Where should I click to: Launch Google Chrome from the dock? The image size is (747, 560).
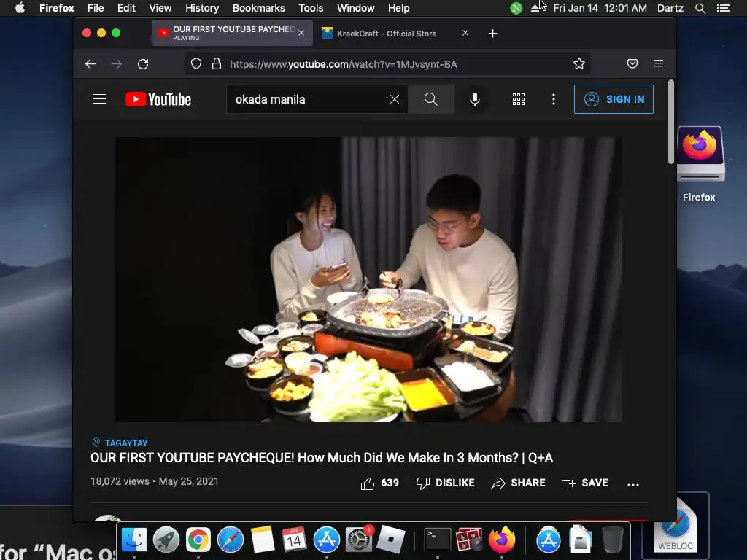[x=198, y=540]
